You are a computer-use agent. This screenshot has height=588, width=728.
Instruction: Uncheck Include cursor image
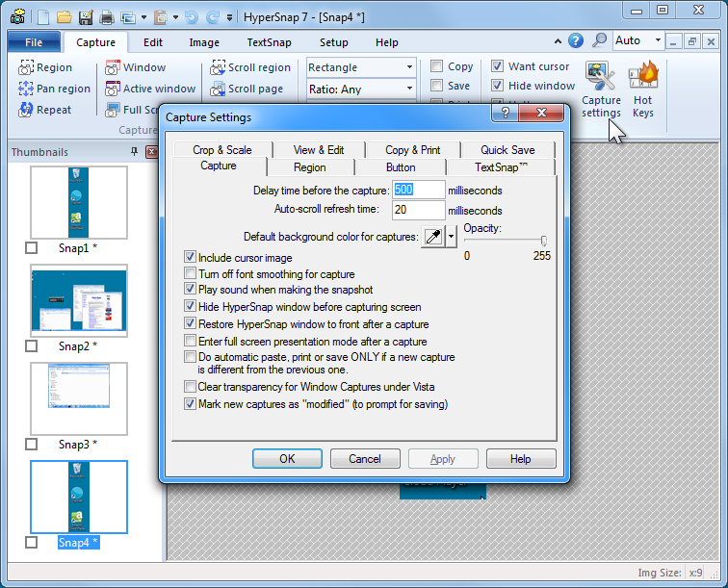click(191, 258)
